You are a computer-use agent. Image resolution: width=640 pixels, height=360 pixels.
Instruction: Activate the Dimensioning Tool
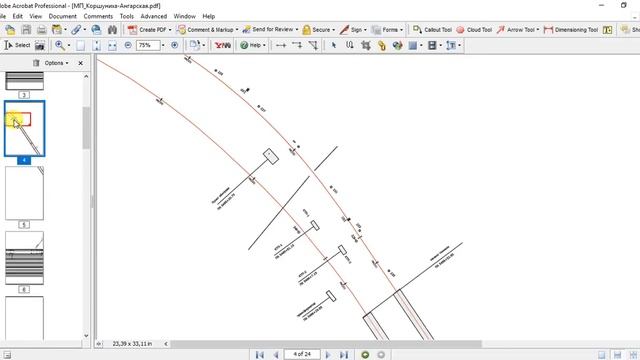(x=571, y=30)
